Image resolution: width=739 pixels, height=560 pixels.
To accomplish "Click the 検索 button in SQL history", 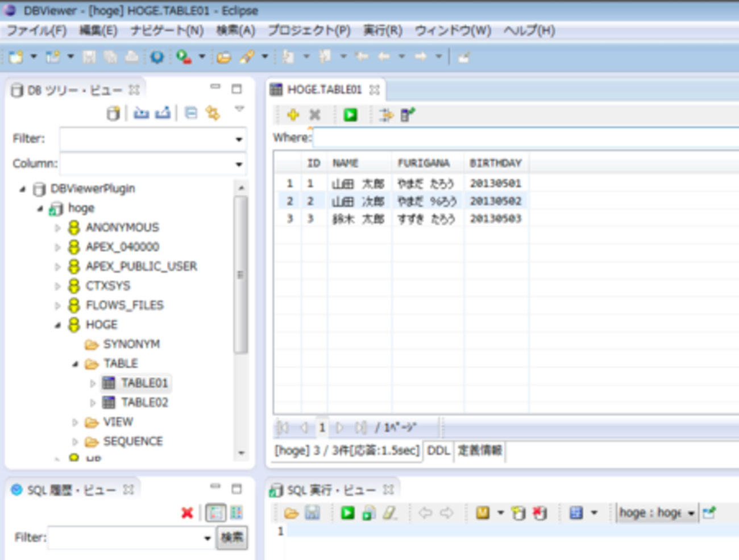I will [x=232, y=537].
